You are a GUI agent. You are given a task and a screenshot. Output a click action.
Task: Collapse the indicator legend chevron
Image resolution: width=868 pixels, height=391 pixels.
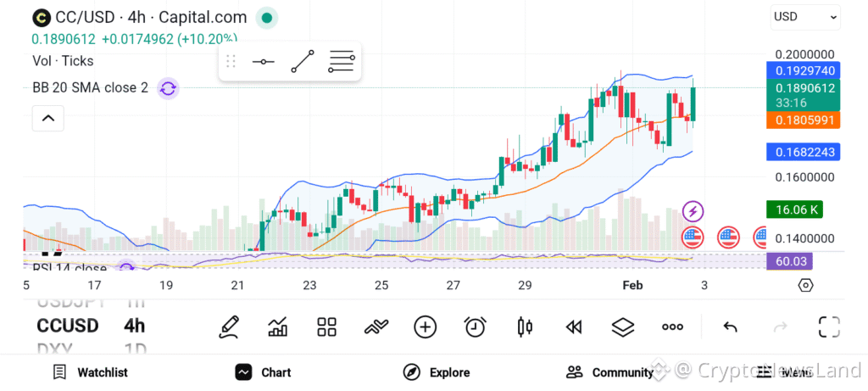(x=48, y=119)
